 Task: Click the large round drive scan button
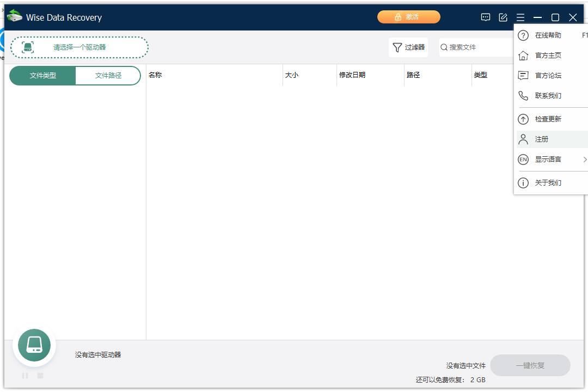(x=34, y=345)
